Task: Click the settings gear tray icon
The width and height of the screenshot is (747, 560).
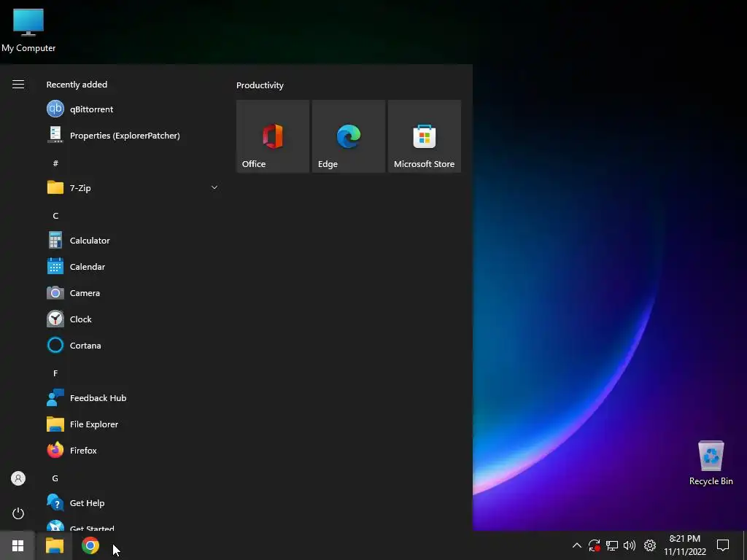Action: coord(650,545)
